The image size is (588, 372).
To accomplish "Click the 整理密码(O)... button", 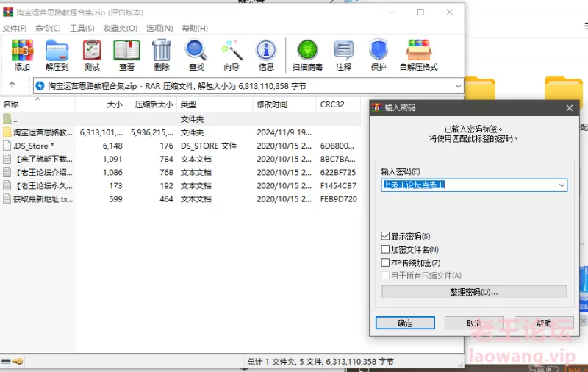I will (x=474, y=292).
